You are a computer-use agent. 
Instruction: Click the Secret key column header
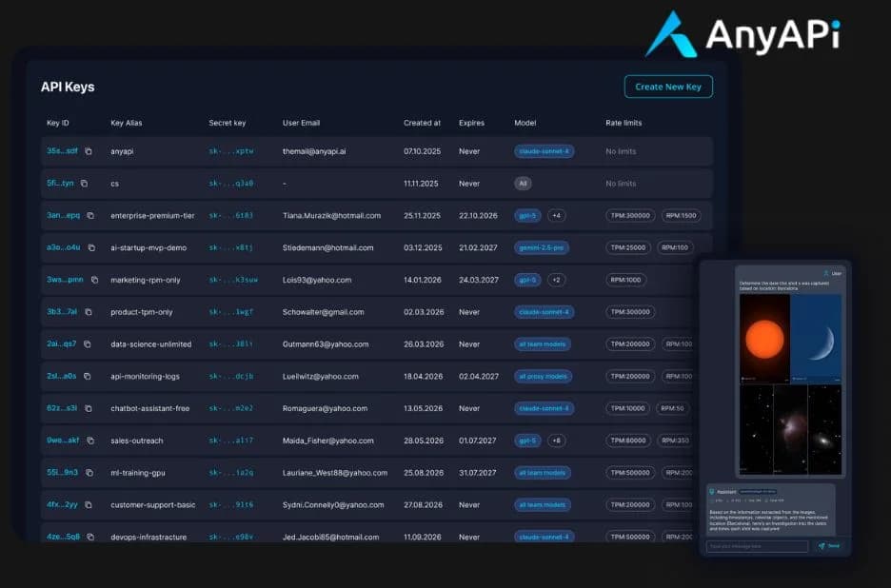coord(228,123)
